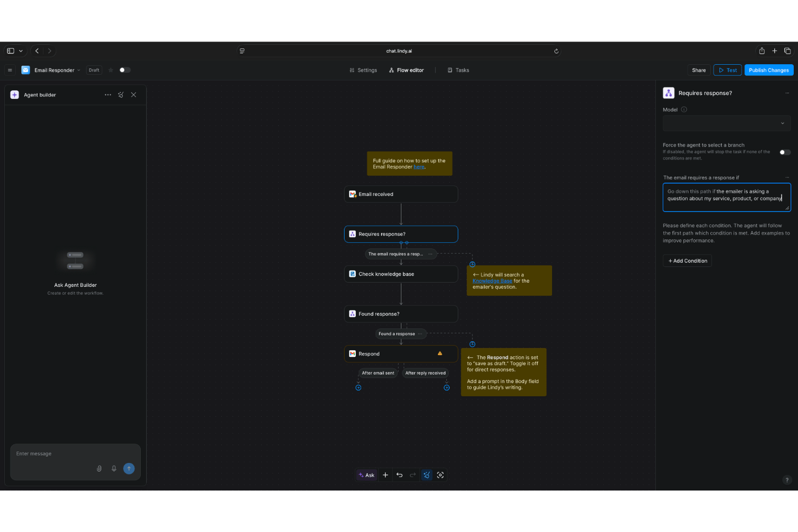Expand the sidebar options chevron

tap(21, 51)
